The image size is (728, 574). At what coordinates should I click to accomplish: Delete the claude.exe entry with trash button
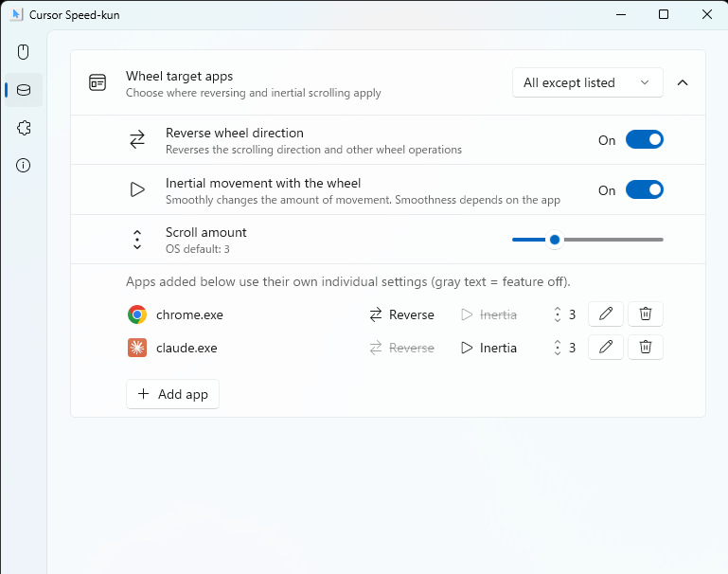(646, 347)
